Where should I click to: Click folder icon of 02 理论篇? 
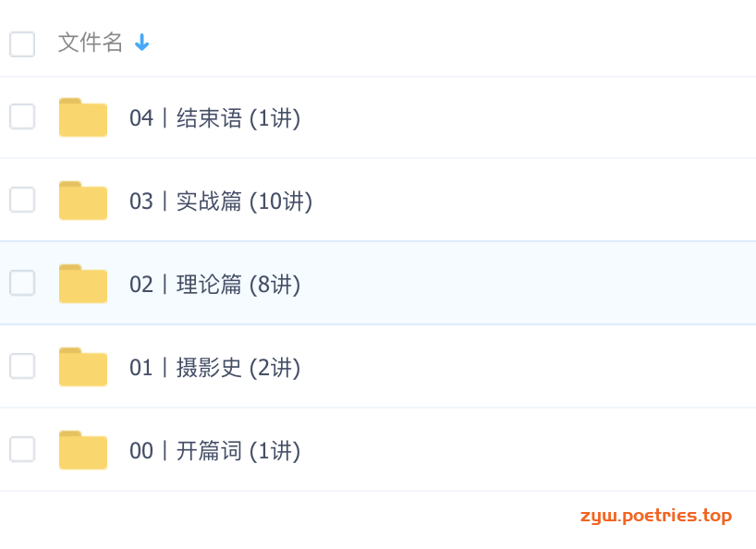click(x=83, y=284)
